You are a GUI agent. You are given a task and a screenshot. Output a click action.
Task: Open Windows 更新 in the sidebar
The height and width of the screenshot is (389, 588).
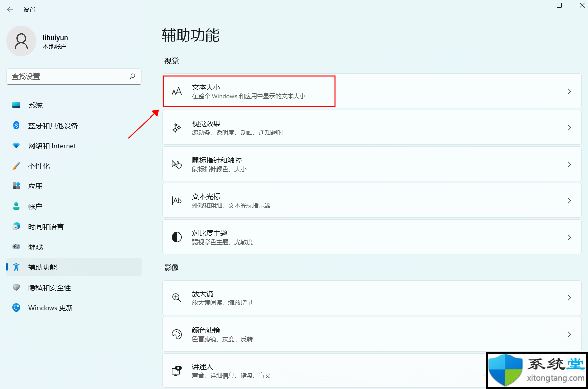pos(74,307)
